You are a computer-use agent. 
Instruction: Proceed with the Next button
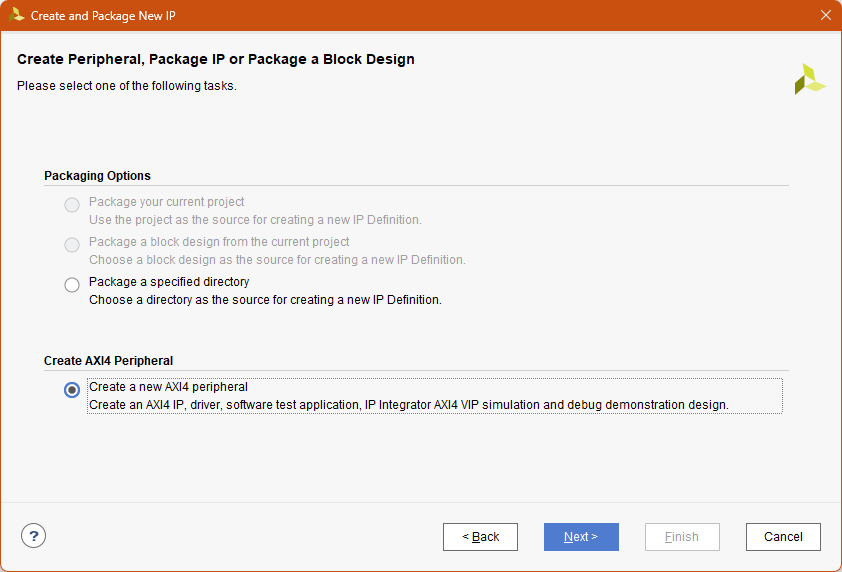[581, 537]
